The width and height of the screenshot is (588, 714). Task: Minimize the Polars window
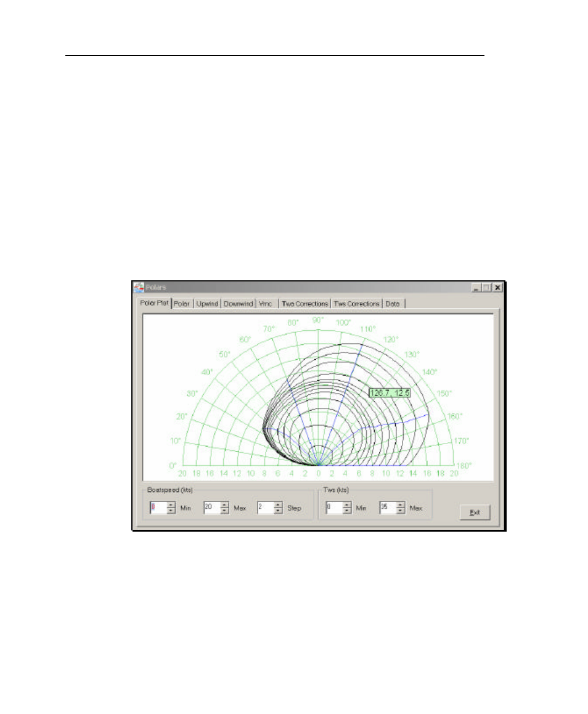tap(476, 287)
